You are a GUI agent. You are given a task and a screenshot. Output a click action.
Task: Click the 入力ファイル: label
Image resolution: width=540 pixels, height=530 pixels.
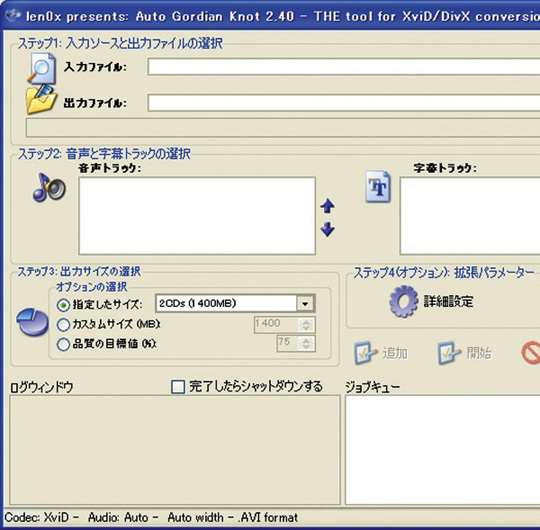click(95, 67)
